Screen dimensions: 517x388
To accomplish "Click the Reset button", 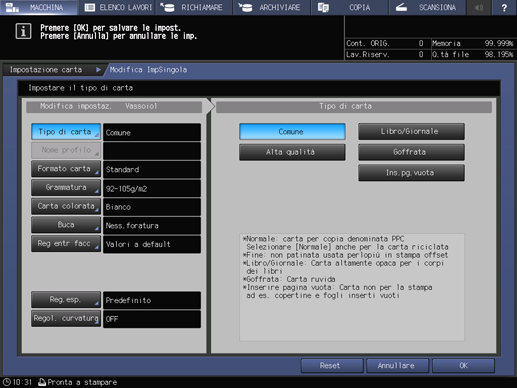I will tap(332, 366).
